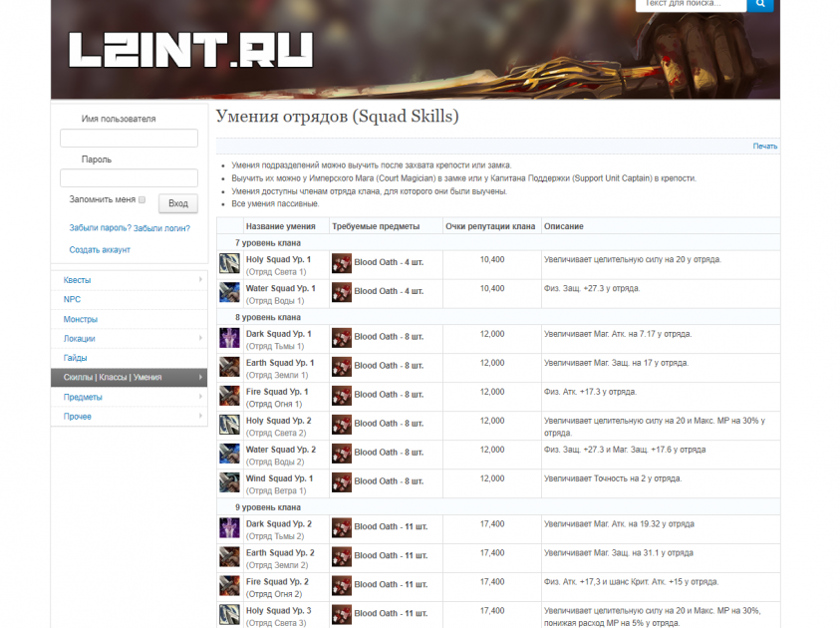Viewport: 840px width, 628px height.
Task: Click the Water Squad Ур. 1 skill icon
Action: point(229,293)
